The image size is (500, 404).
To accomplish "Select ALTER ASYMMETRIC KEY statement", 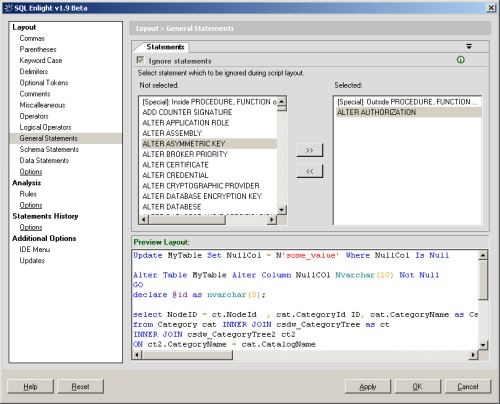I will (209, 144).
